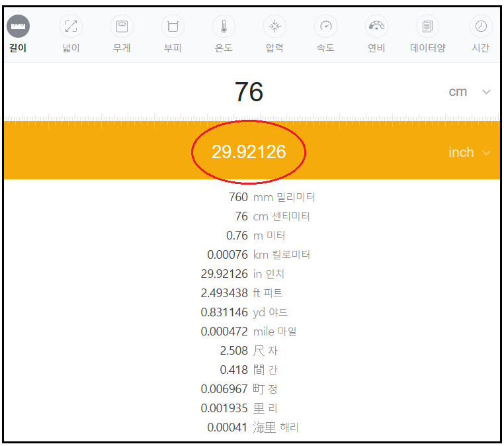Open the 부피 (volume) beaker icon
504x446 pixels.
(173, 26)
